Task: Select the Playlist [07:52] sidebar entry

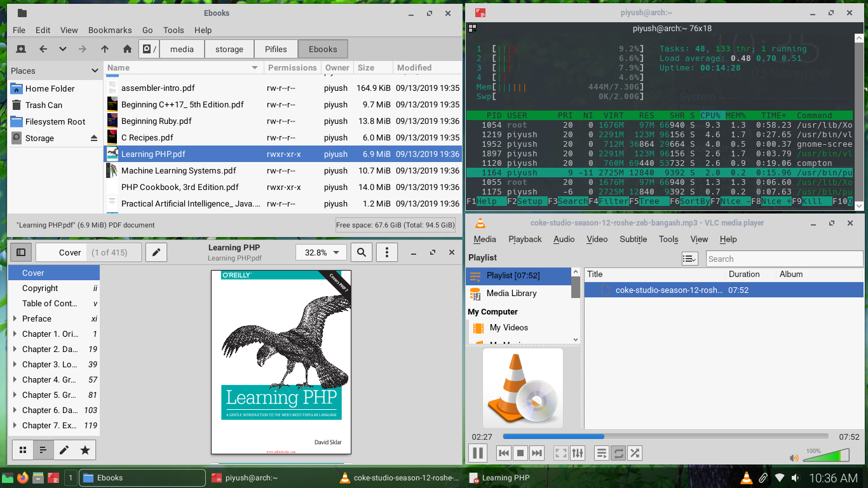Action: (519, 275)
